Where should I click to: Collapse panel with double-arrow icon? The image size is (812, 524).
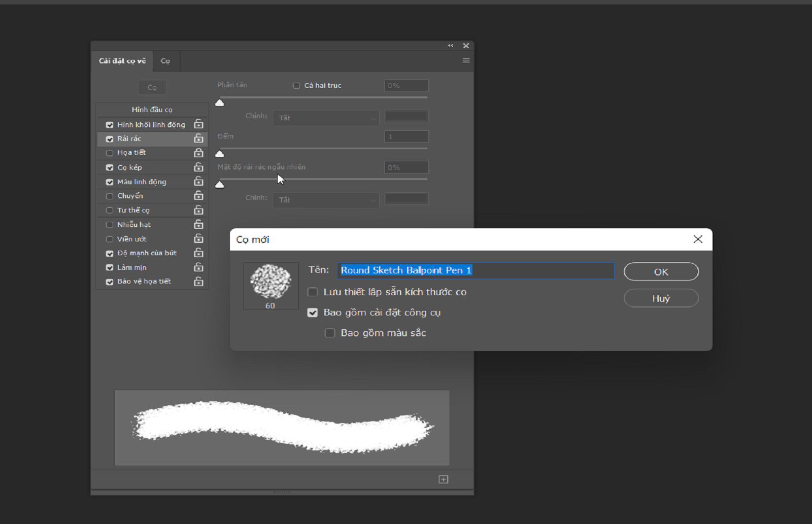451,46
